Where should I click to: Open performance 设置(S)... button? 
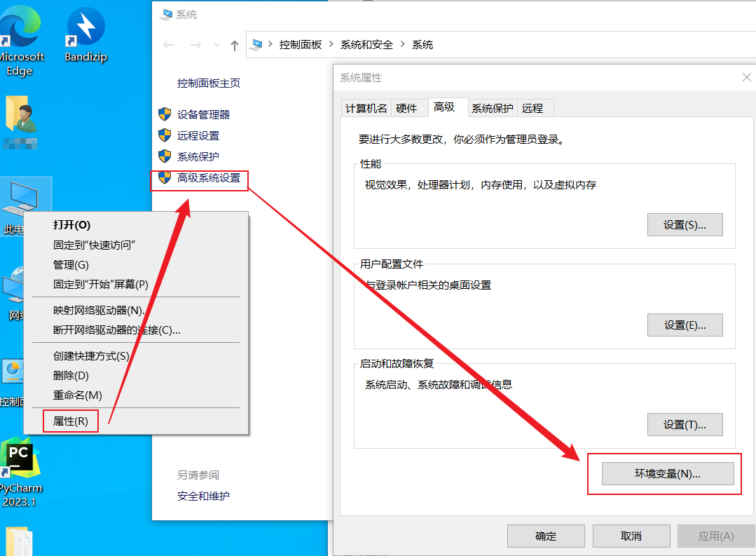(x=685, y=225)
